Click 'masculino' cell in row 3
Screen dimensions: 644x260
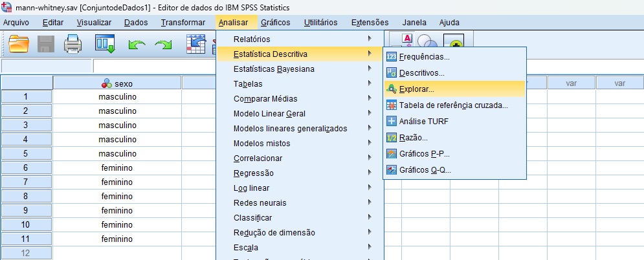[117, 125]
